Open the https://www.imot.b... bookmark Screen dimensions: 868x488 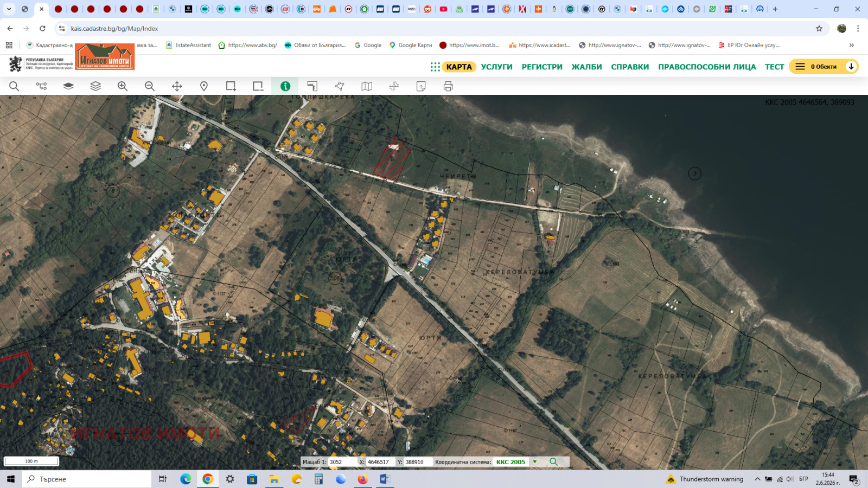point(470,45)
